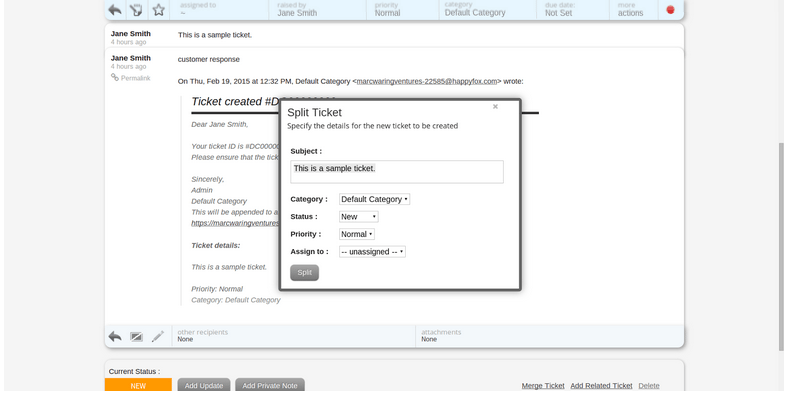Click the 'Dear Jane Smith,' text
This screenshot has height=393, width=786.
(220, 124)
